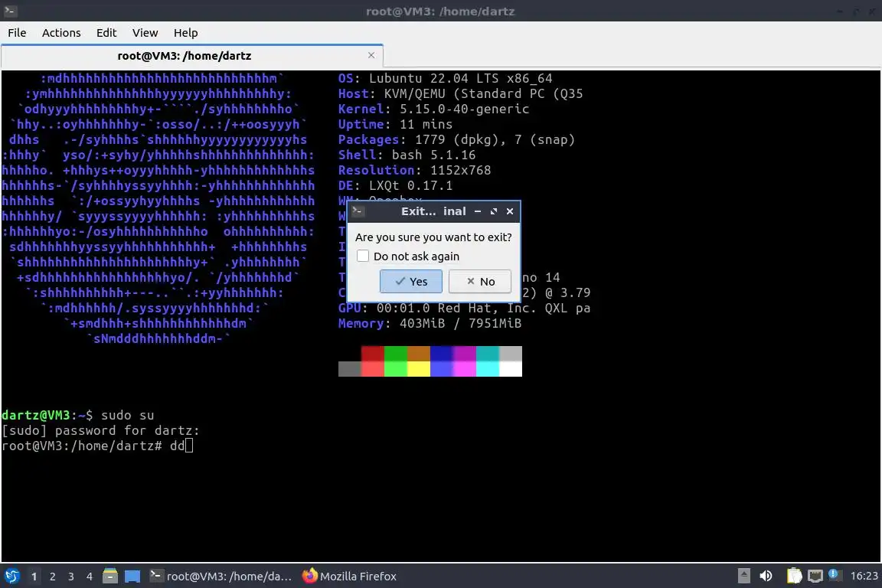Click the root@VM3 terminal taskbar entry
The width and height of the screenshot is (882, 588).
pyautogui.click(x=220, y=577)
